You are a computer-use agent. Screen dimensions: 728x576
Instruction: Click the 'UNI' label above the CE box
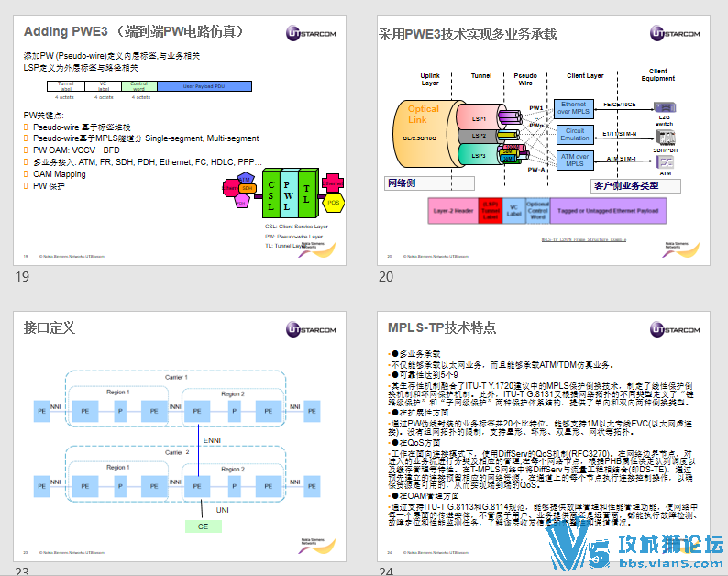tap(223, 510)
